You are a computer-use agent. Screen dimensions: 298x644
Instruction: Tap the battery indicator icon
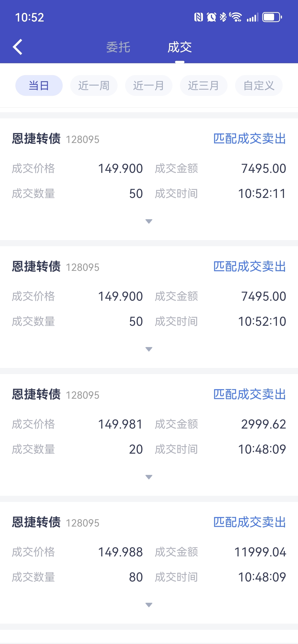pyautogui.click(x=272, y=17)
